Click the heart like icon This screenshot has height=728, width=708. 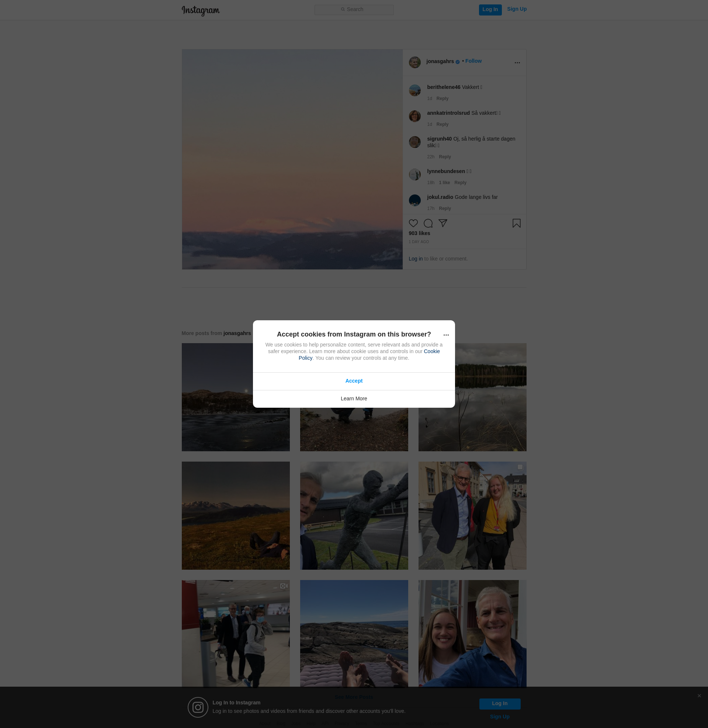click(x=413, y=223)
